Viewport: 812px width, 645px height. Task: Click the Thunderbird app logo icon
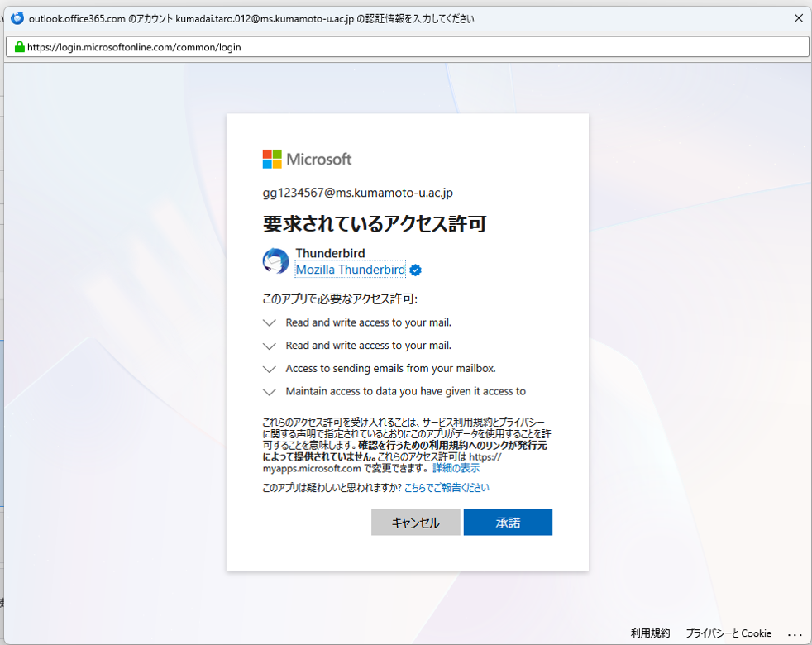point(275,260)
